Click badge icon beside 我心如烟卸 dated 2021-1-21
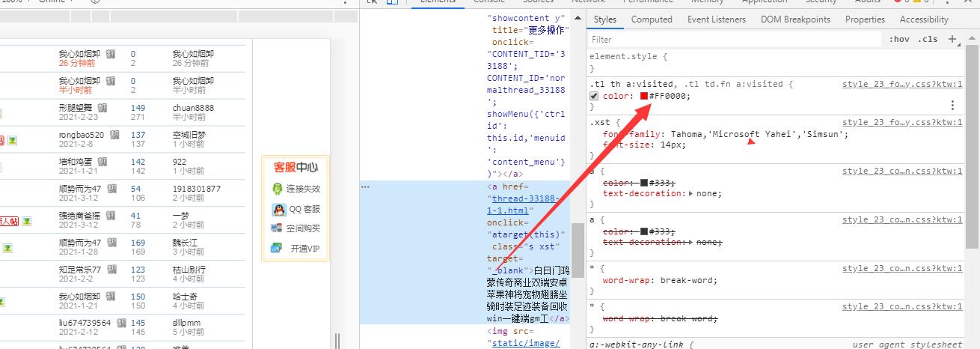The width and height of the screenshot is (980, 349). 111,297
